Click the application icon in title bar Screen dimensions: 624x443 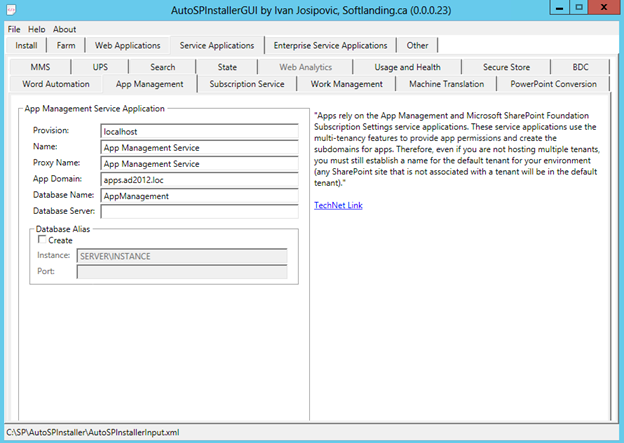click(x=11, y=10)
